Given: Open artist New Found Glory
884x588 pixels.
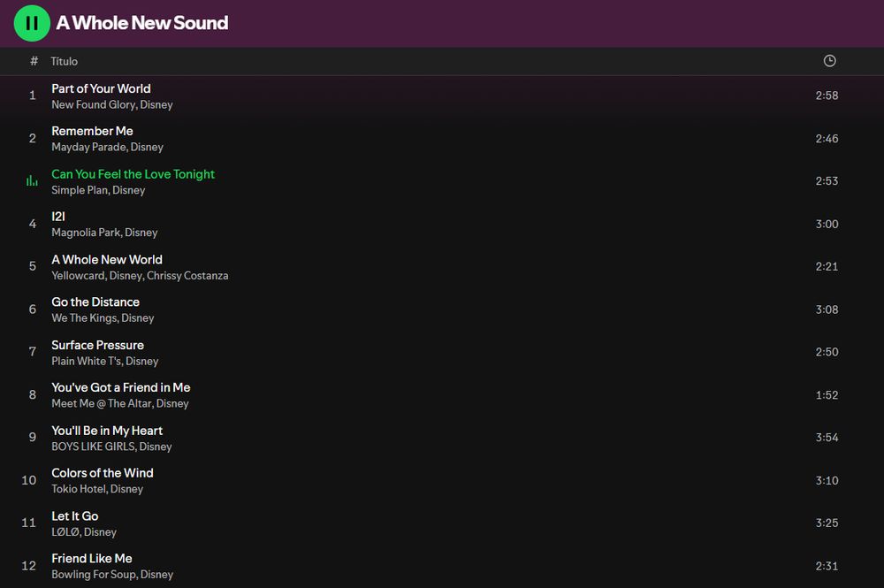Looking at the screenshot, I should [x=93, y=104].
